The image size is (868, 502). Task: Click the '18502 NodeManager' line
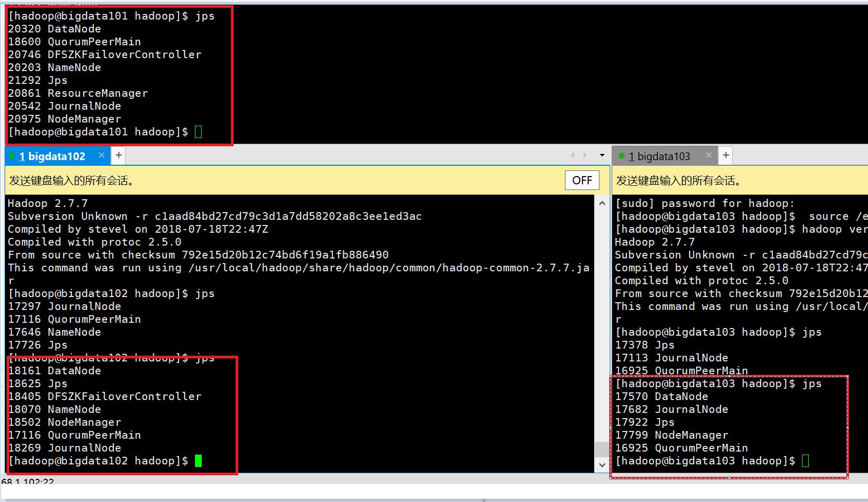[64, 422]
